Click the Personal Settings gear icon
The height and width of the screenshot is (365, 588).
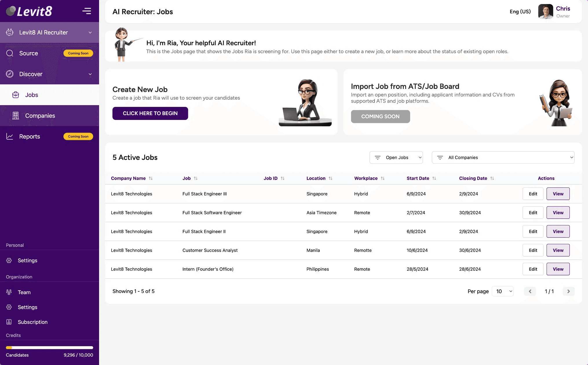point(9,260)
